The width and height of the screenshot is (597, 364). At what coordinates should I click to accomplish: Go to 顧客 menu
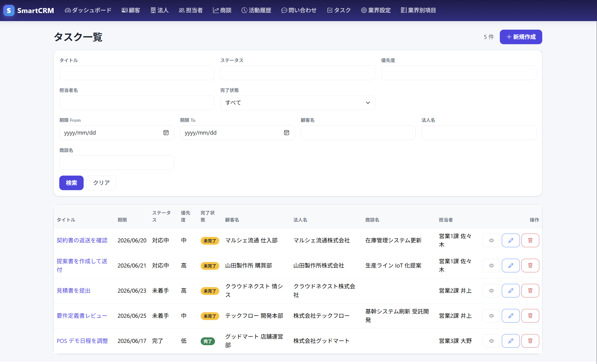(131, 10)
